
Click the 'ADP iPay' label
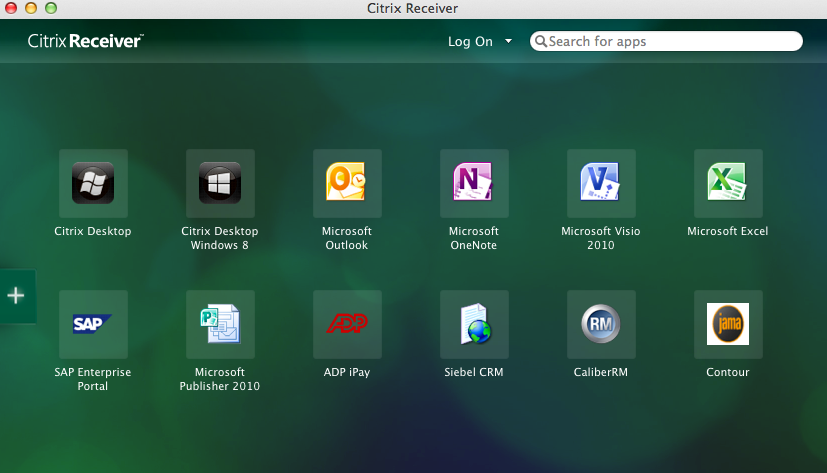tap(347, 372)
